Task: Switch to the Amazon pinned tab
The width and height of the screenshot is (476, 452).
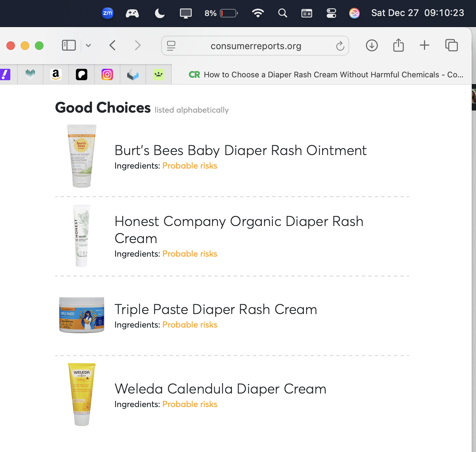Action: (56, 75)
